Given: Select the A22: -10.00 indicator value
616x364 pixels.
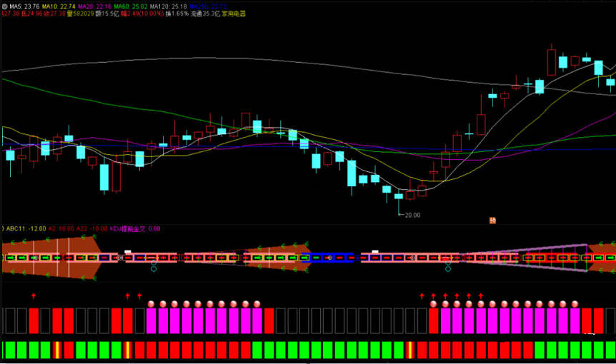Looking at the screenshot, I should tap(91, 228).
